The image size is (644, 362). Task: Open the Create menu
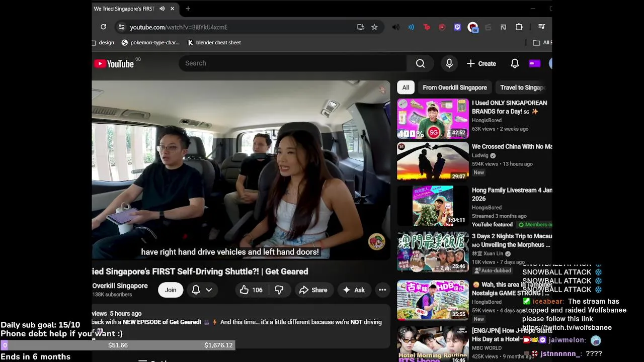pos(481,63)
